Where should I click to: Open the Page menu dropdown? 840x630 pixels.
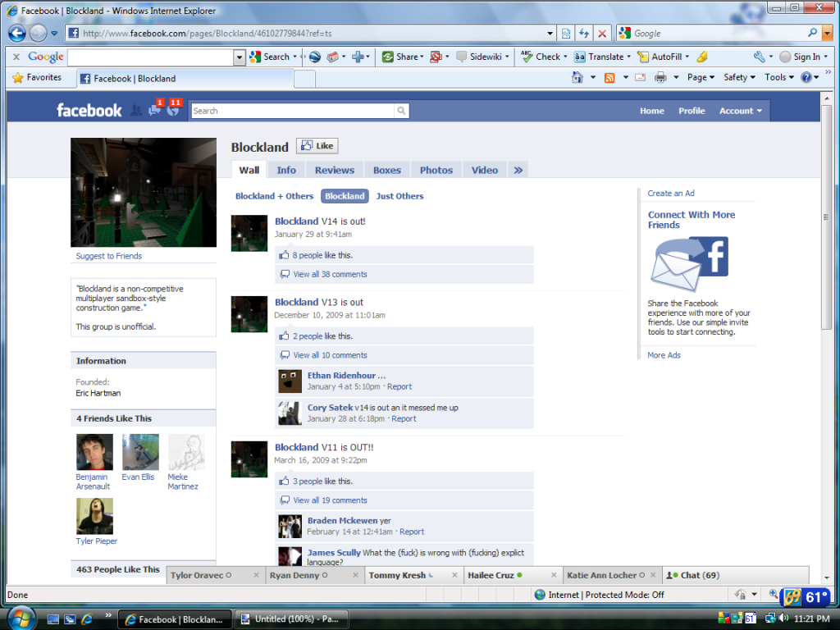701,77
